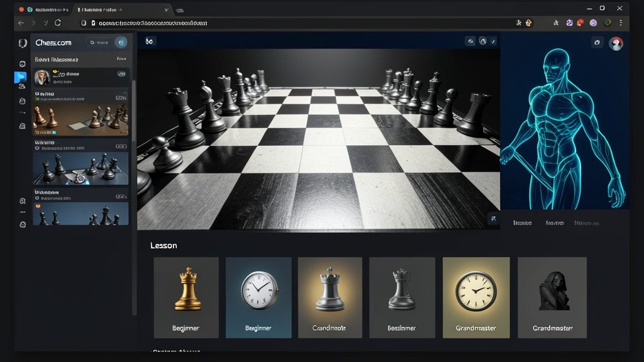Screen dimensions: 644x362
Task: Open the topmost icon in the left rail
Action: [x=23, y=43]
